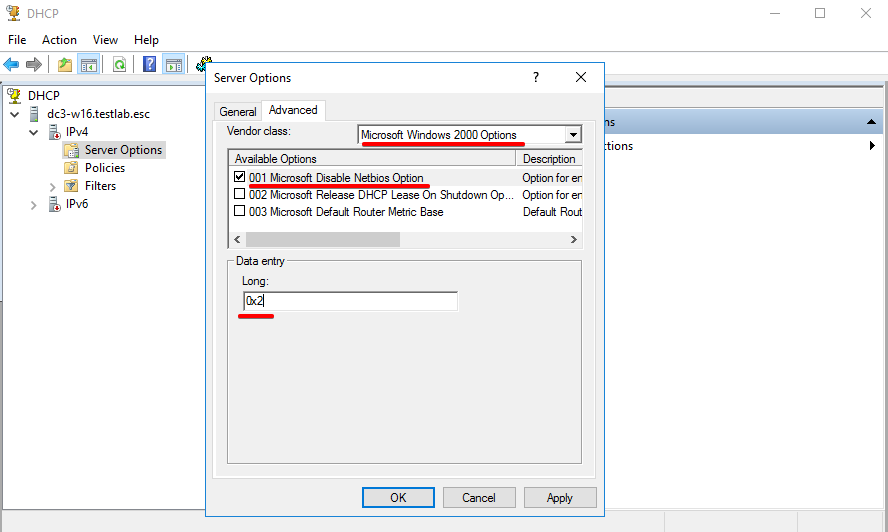Check 002 Microsoft Release DHCP Lease option
This screenshot has height=532, width=888.
tap(239, 195)
